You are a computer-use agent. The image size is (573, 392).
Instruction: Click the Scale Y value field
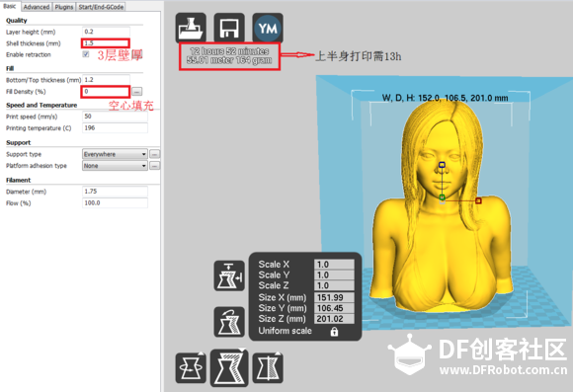click(334, 274)
